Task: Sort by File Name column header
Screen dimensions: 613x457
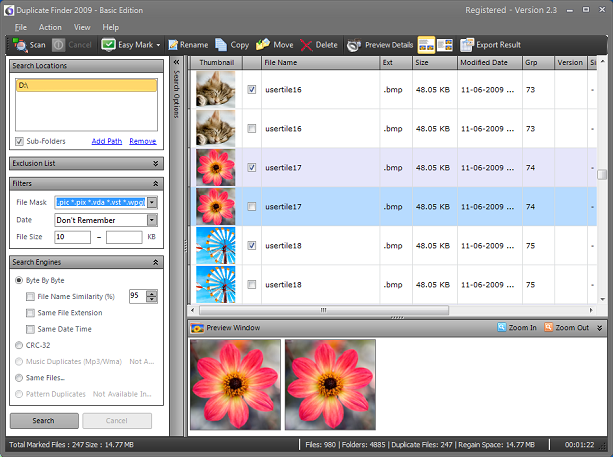Action: pos(321,63)
